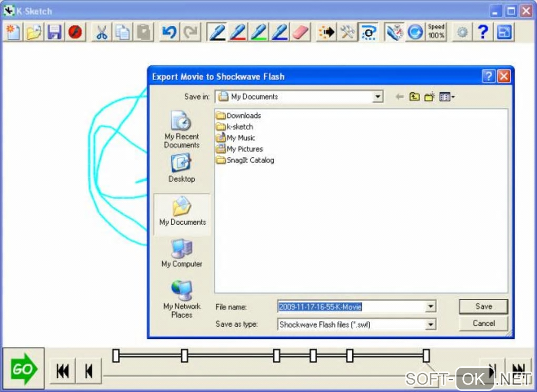The width and height of the screenshot is (537, 392).
Task: Open the View menu dropdown icon
Action: click(447, 97)
